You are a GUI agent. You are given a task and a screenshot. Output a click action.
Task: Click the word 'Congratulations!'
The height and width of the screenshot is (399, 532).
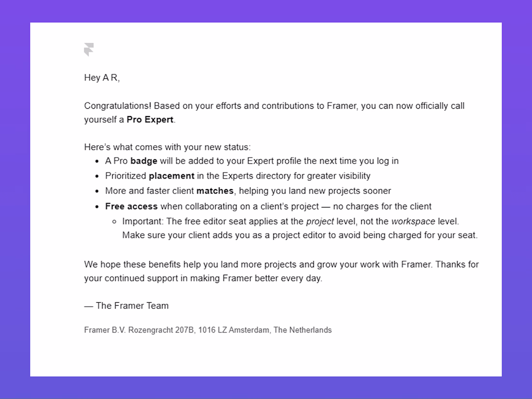tap(118, 106)
